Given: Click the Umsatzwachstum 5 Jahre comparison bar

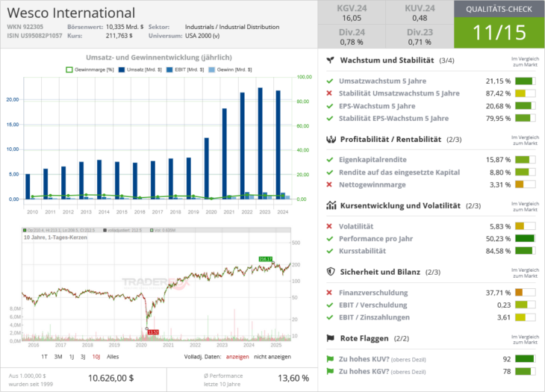Looking at the screenshot, I should click(x=525, y=81).
